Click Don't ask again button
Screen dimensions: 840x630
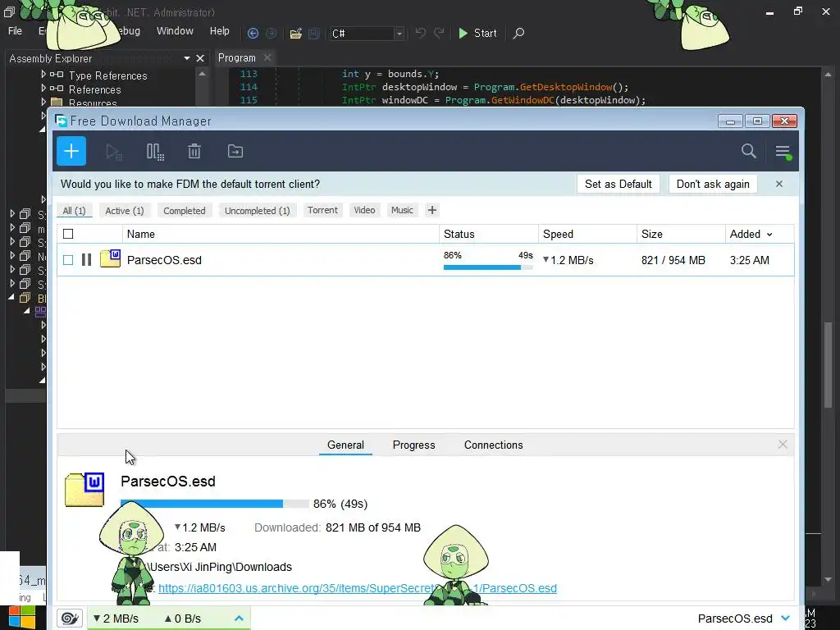pos(713,184)
